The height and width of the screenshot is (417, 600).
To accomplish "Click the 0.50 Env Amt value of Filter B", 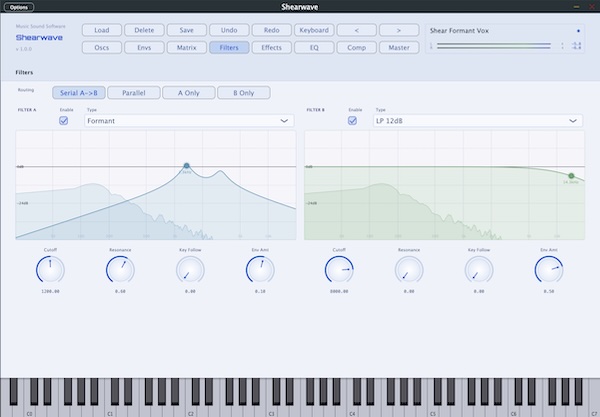I will 549,292.
